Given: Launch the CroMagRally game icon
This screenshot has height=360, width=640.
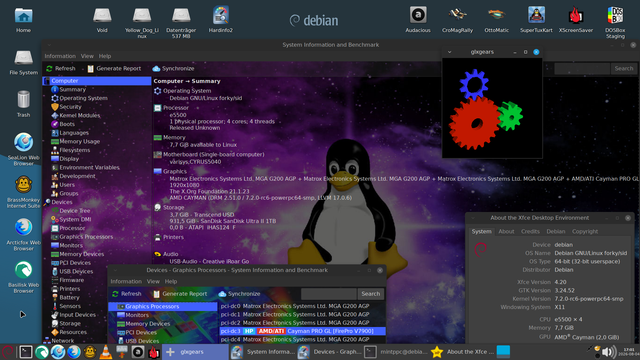Looking at the screenshot, I should (x=457, y=20).
